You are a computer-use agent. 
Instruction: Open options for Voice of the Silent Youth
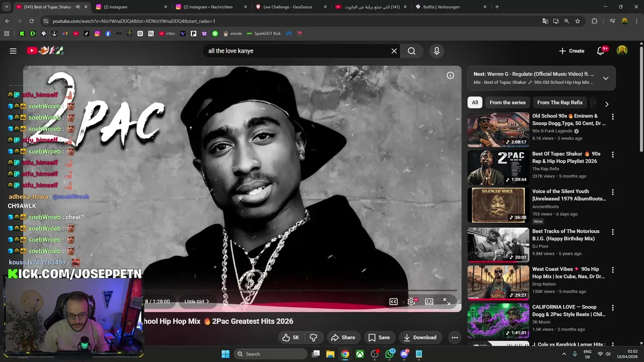612,192
